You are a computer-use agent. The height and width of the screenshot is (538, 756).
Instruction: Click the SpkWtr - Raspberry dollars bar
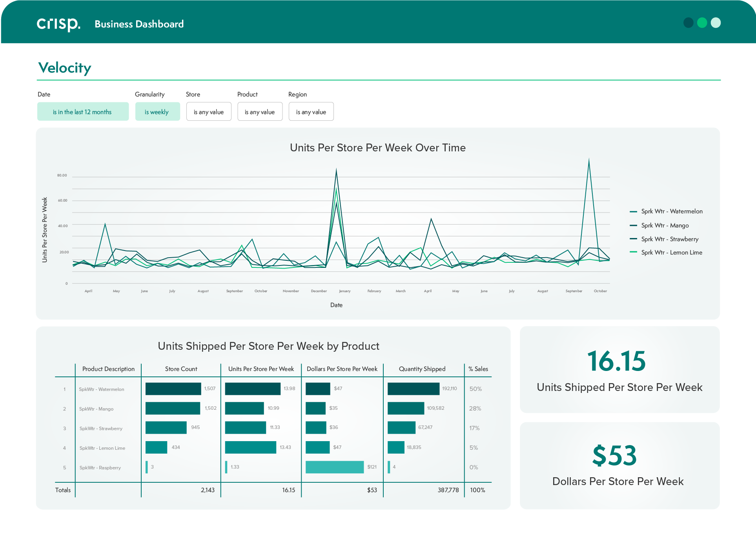(x=334, y=467)
